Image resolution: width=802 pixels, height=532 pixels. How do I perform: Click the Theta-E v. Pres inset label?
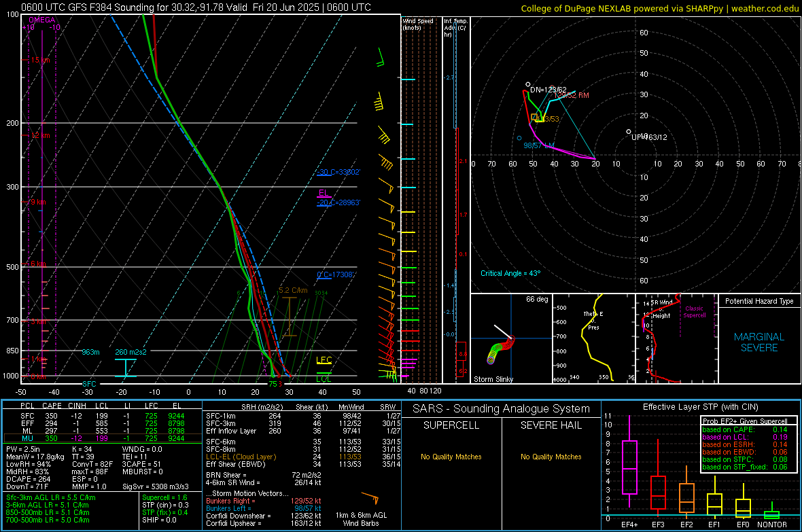pos(593,321)
